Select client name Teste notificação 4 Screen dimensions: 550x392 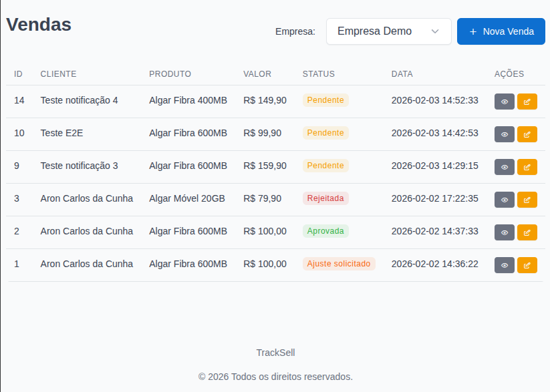79,100
